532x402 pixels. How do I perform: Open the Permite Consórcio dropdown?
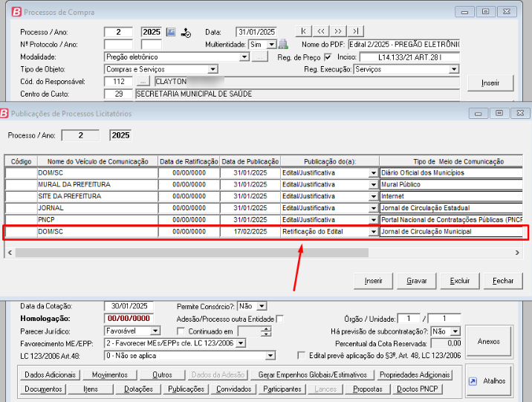tap(262, 306)
